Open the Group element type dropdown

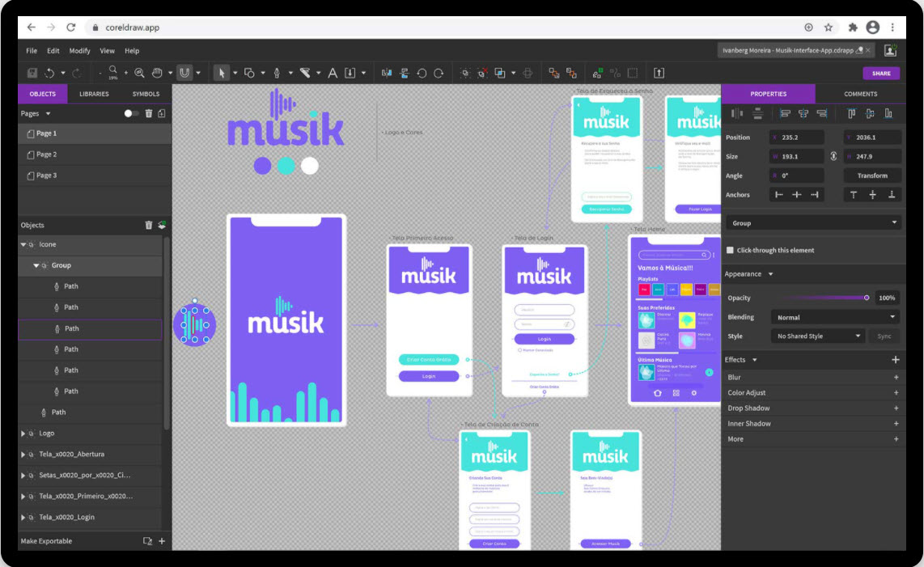[815, 222]
